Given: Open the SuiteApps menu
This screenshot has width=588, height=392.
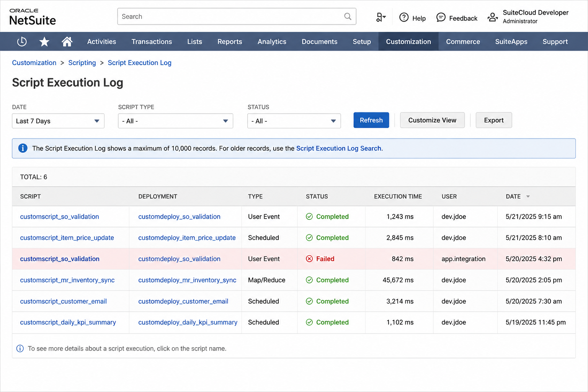Looking at the screenshot, I should [x=511, y=41].
